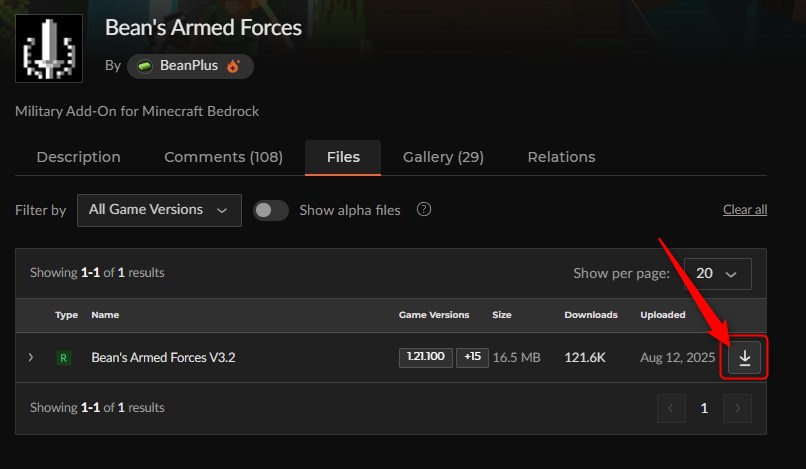Screen dimensions: 806x469
Task: Click the green R release type icon
Action: pos(64,357)
